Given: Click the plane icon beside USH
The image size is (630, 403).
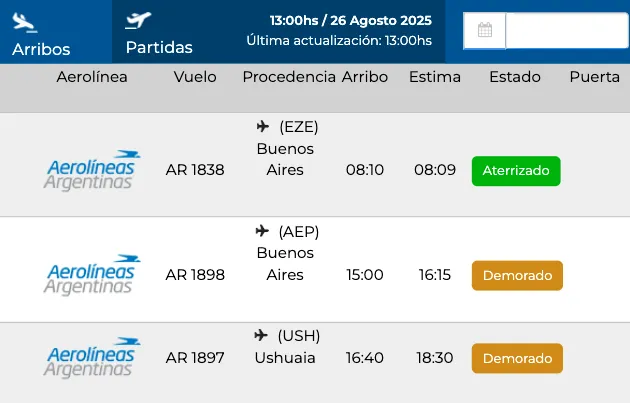Looking at the screenshot, I should (262, 335).
